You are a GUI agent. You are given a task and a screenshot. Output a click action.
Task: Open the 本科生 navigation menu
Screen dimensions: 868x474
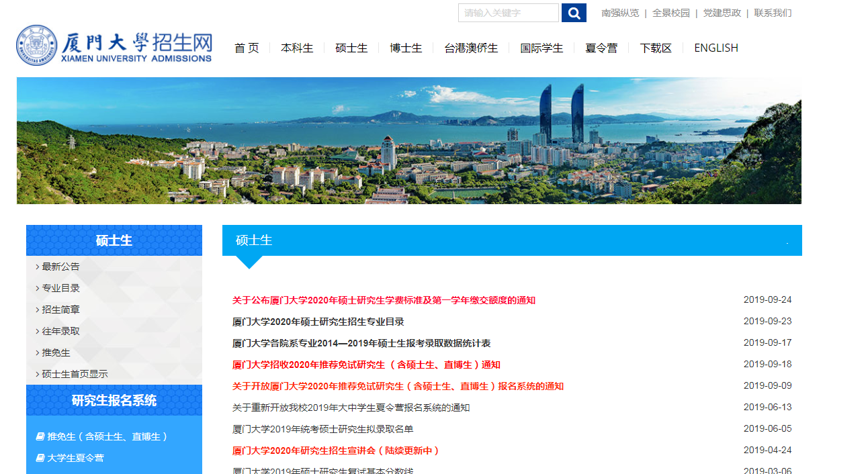tap(297, 48)
